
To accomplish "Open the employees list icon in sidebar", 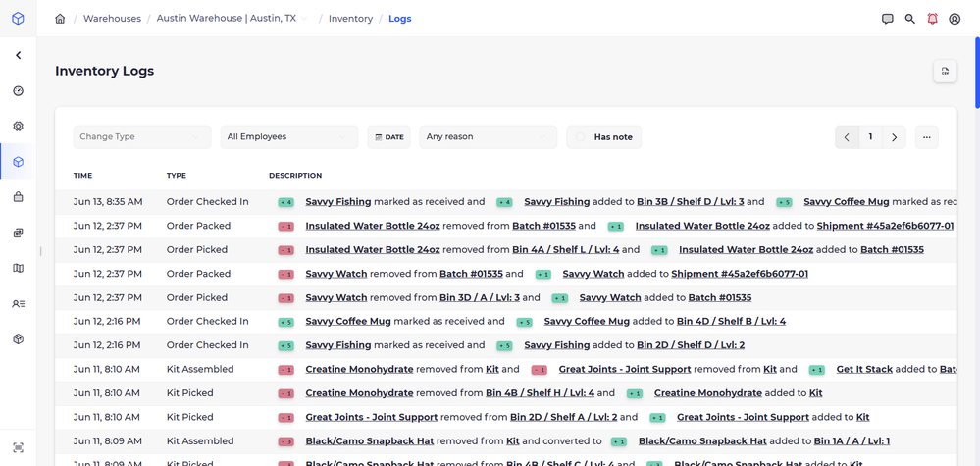I will (x=18, y=303).
